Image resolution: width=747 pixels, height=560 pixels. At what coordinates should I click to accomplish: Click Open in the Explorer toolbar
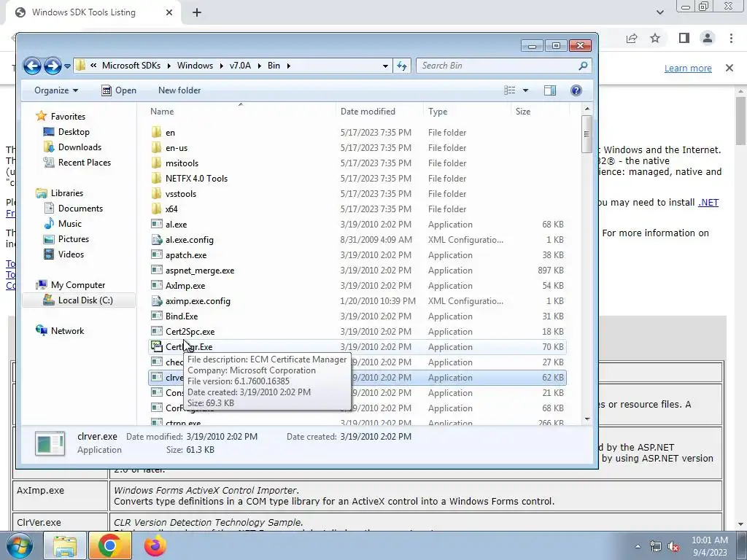tap(119, 90)
